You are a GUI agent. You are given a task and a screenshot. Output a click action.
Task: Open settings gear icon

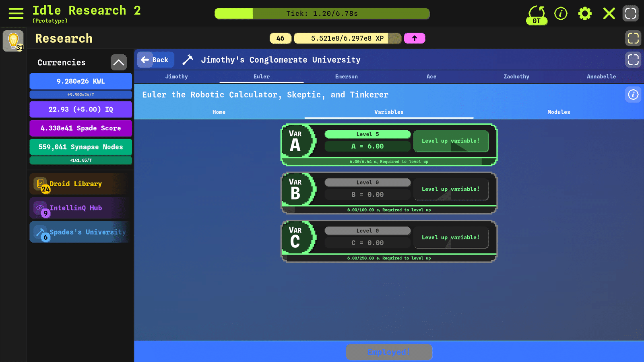pos(585,14)
